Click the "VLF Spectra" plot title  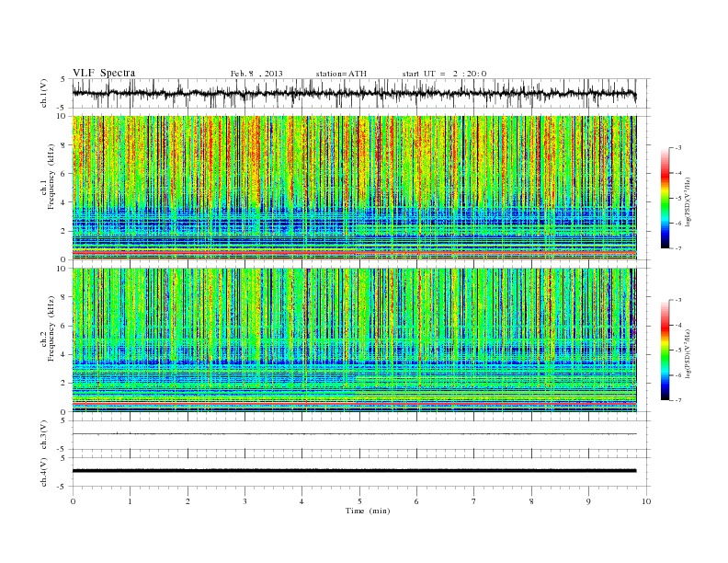tap(104, 73)
